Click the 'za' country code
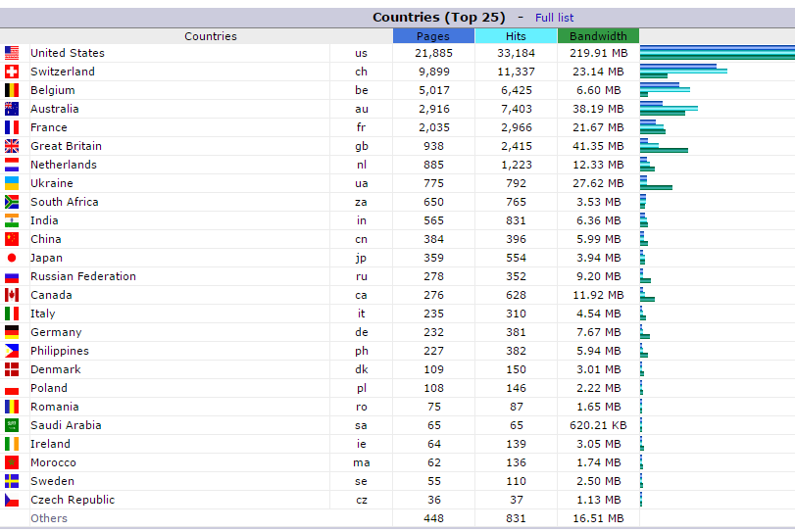This screenshot has height=532, width=795. pos(361,202)
